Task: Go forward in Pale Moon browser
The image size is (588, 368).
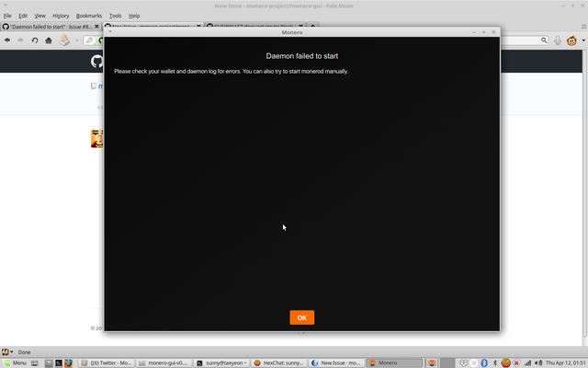Action: click(20, 40)
